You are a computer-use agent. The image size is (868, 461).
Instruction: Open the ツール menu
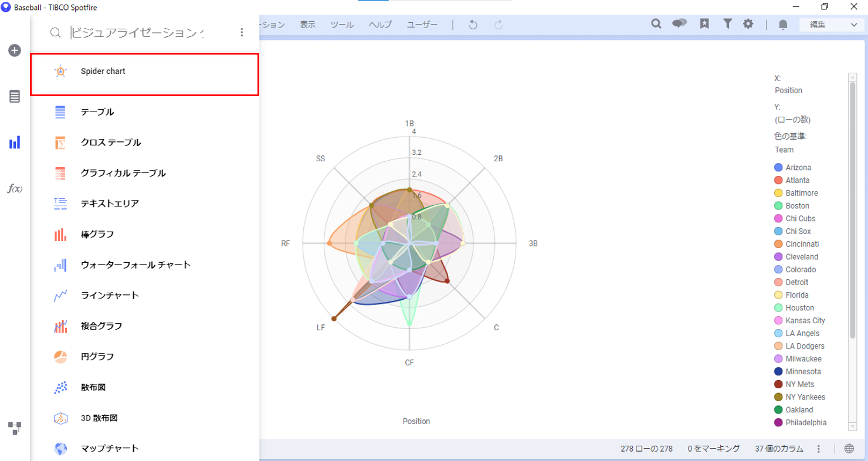click(342, 25)
